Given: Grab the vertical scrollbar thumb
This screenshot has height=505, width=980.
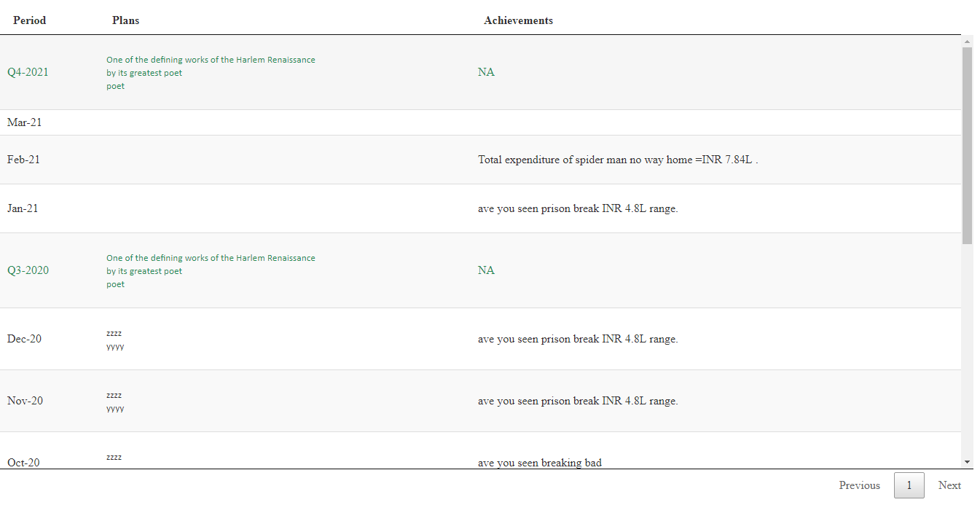Looking at the screenshot, I should 967,145.
